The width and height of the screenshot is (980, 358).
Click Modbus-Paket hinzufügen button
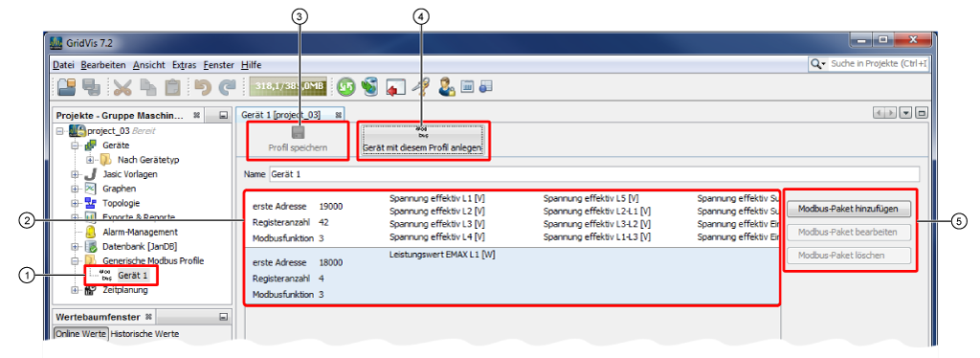848,210
